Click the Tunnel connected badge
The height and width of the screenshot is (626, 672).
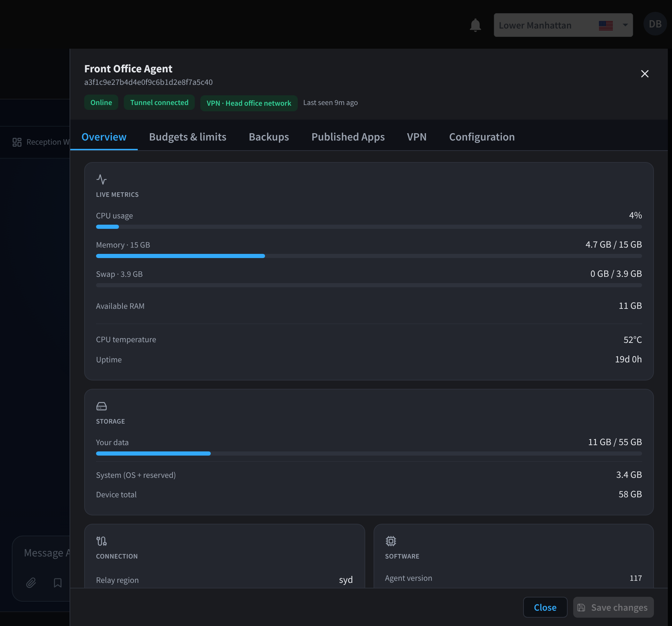click(159, 103)
